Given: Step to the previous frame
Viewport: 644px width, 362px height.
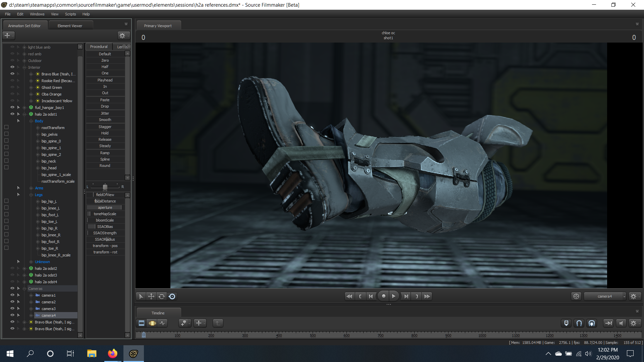Looking at the screenshot, I should (371, 296).
